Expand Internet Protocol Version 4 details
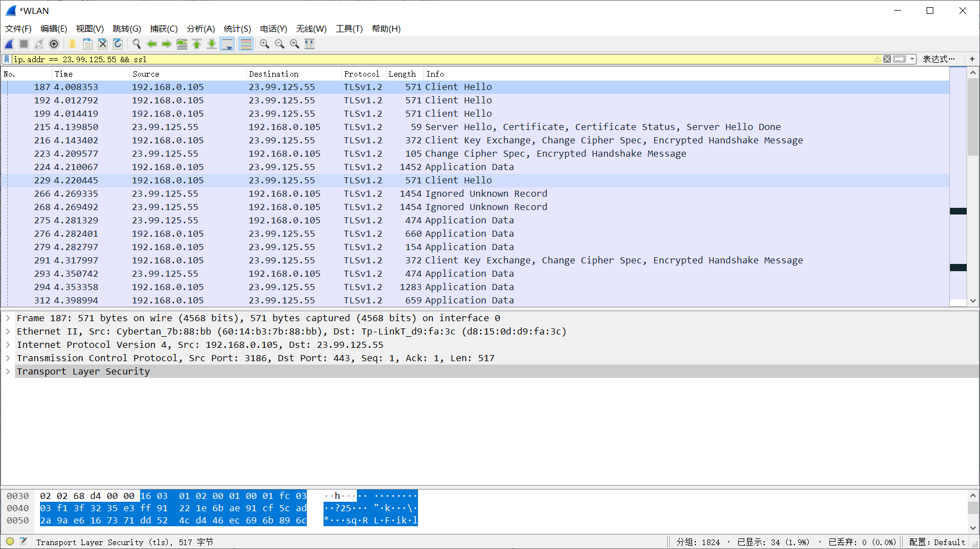Screen dimensions: 980x549 tap(8, 345)
